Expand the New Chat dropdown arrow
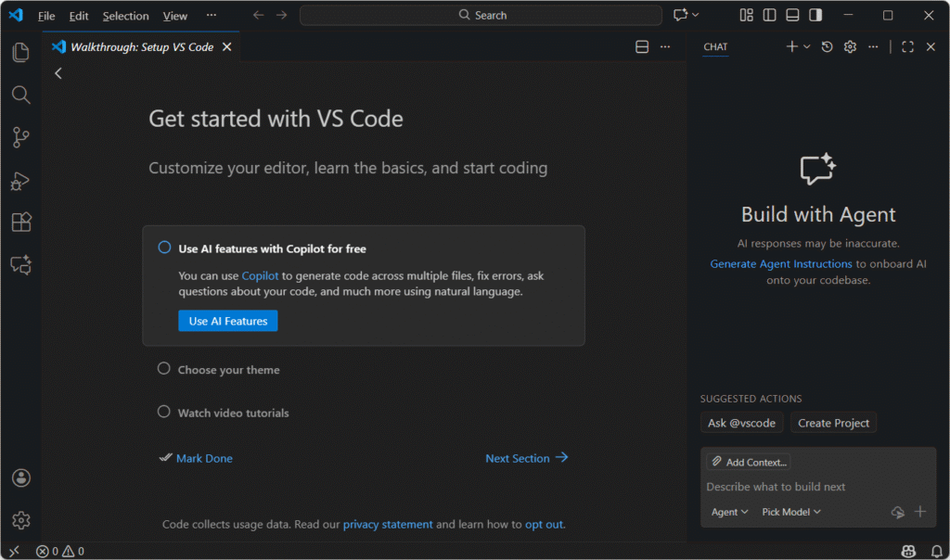Image resolution: width=950 pixels, height=560 pixels. pos(807,46)
